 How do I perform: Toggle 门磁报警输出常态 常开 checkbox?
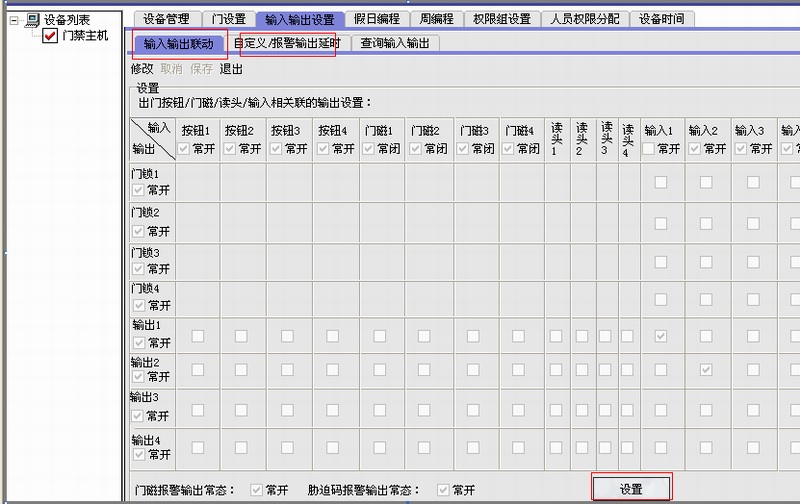256,490
